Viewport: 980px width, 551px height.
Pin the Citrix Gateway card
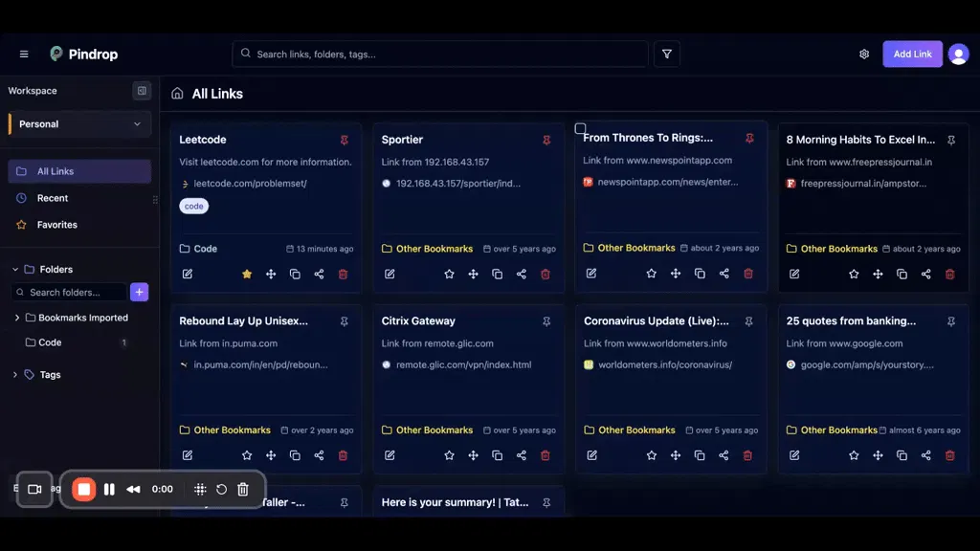pos(546,321)
